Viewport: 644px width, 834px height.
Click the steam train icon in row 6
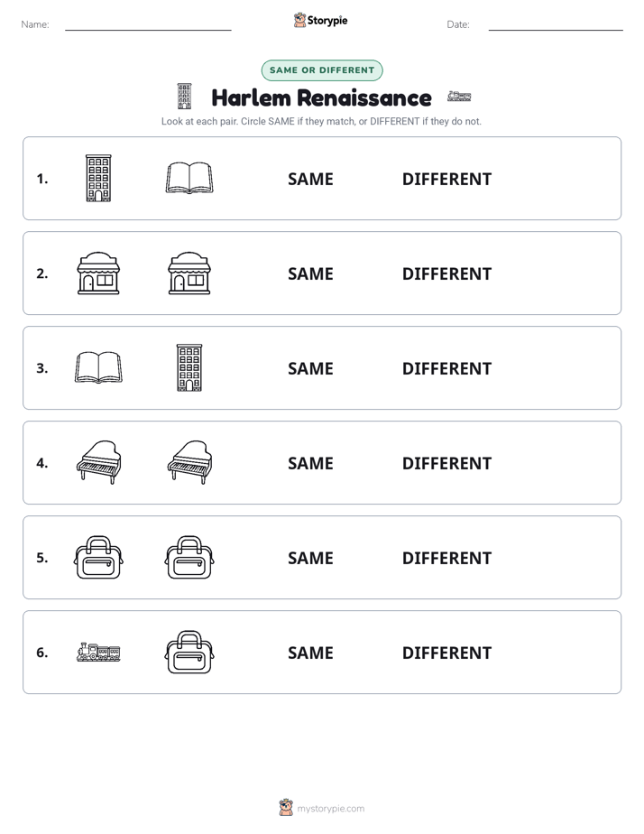(x=98, y=652)
